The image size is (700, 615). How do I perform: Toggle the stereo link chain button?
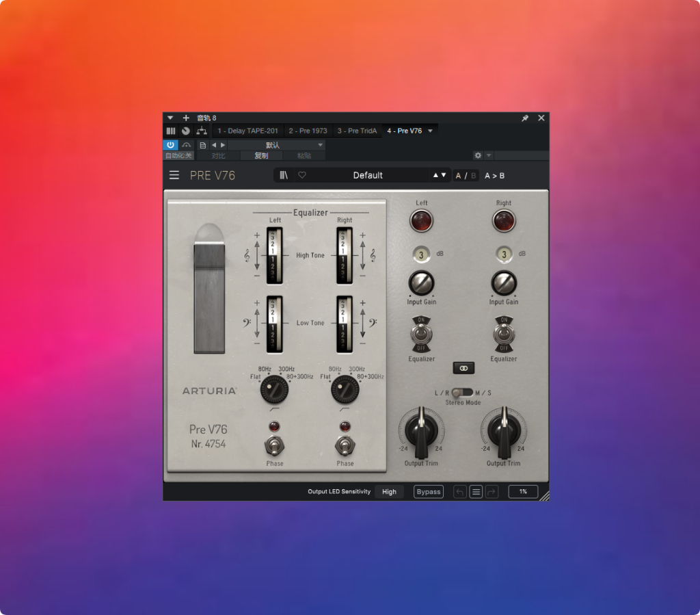pos(463,368)
